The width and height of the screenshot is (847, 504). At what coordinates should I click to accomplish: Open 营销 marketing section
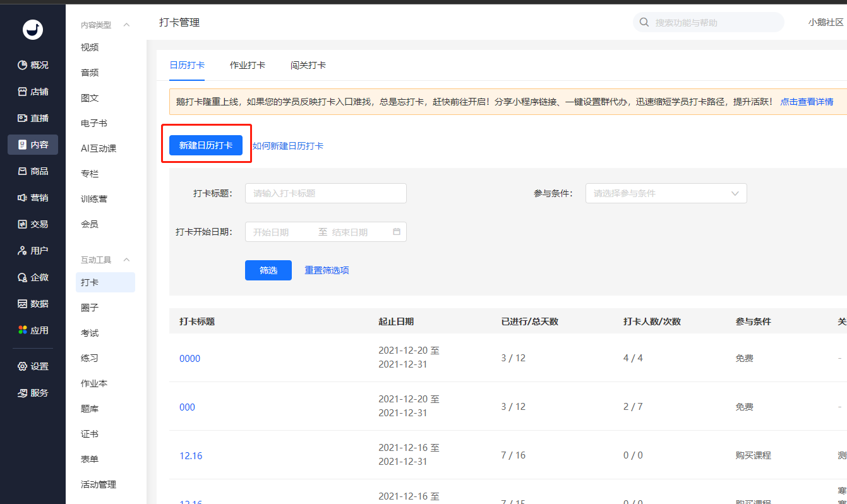coord(33,198)
